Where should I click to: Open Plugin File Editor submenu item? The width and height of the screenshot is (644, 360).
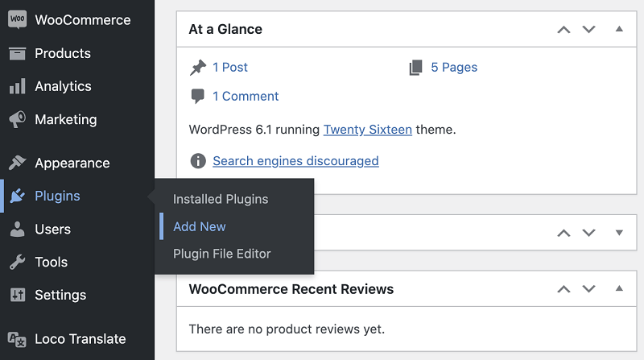tap(222, 254)
